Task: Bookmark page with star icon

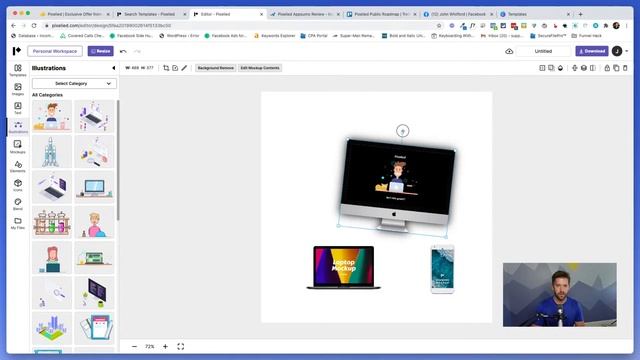Action: coord(439,25)
